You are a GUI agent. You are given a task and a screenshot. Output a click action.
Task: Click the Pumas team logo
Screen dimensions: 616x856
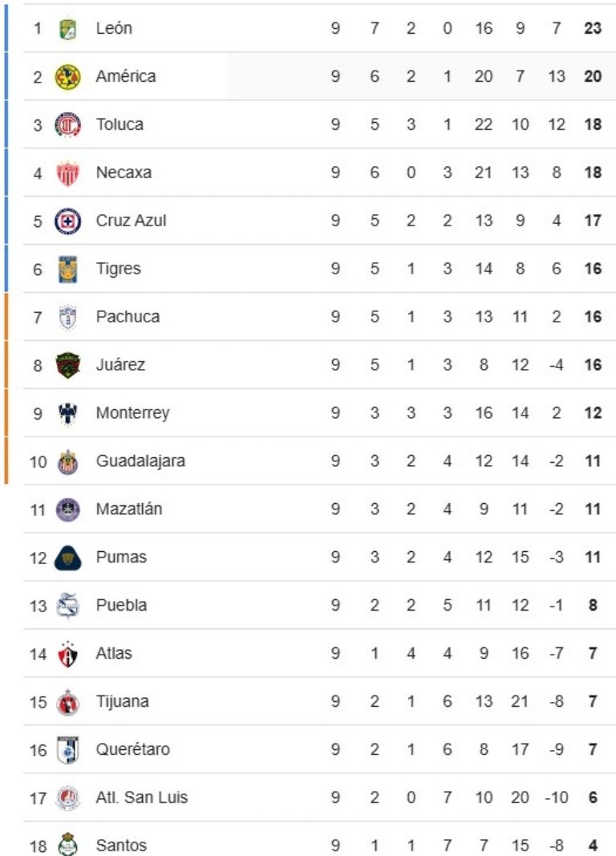click(68, 558)
